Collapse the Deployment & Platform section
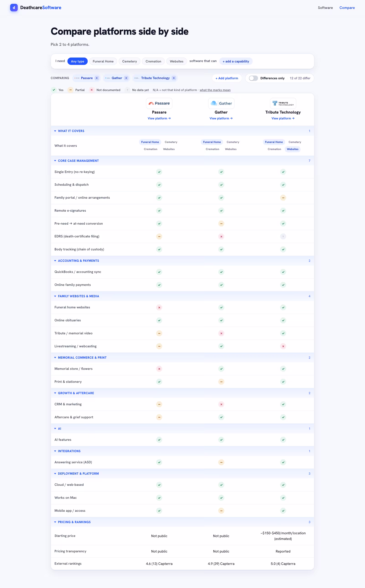The image size is (365, 588). coord(182,474)
